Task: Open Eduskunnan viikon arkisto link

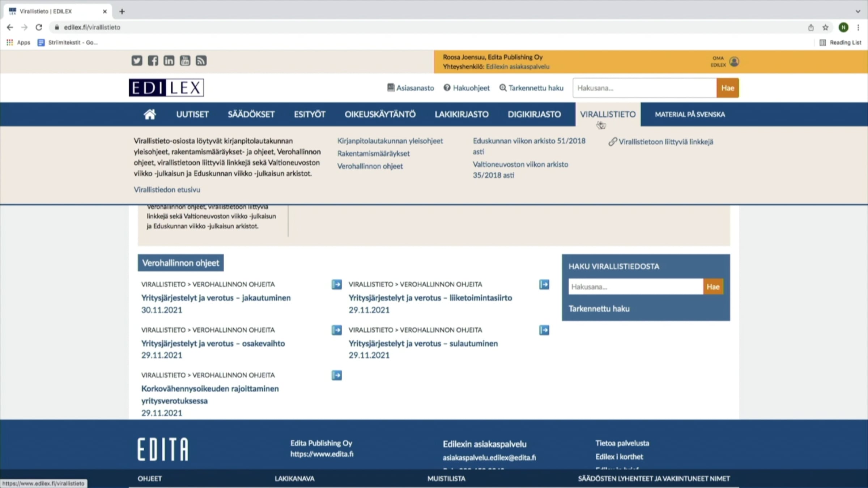Action: (x=529, y=146)
